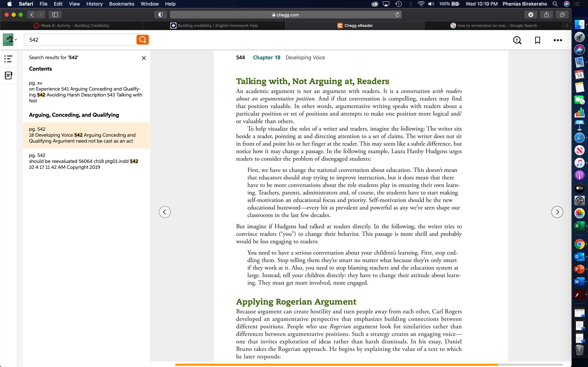
Task: Expand the book cover dropdown
Action: [x=10, y=39]
